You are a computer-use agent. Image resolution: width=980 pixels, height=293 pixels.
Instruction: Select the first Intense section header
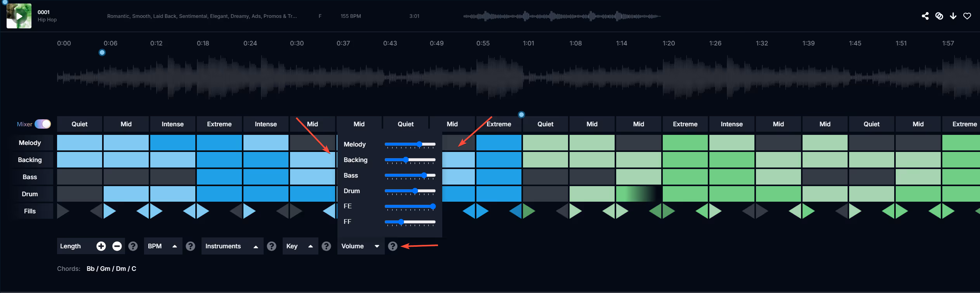pyautogui.click(x=173, y=124)
